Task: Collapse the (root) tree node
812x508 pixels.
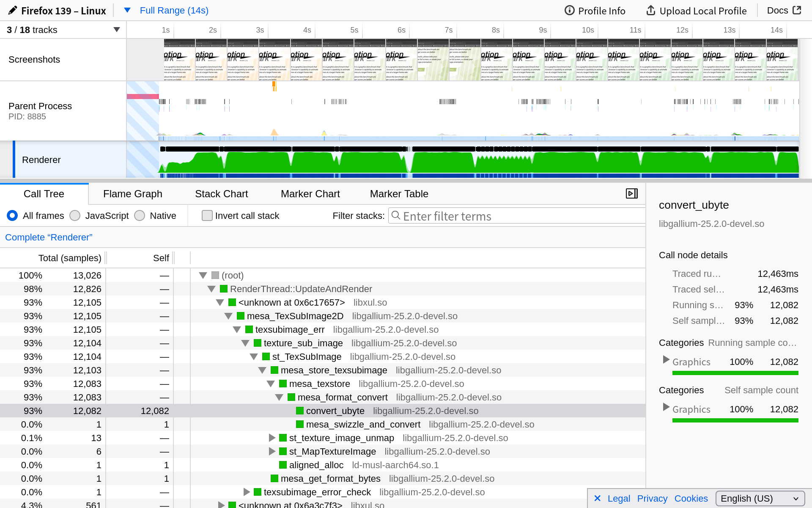Action: pos(203,275)
